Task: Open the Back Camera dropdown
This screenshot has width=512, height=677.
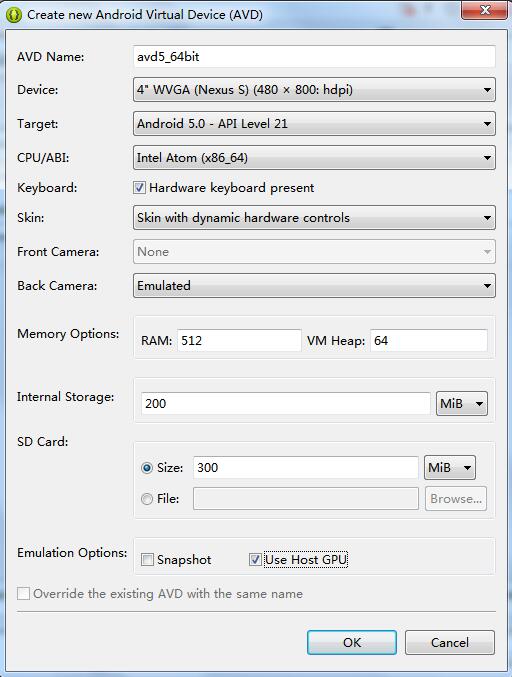Action: (x=314, y=286)
